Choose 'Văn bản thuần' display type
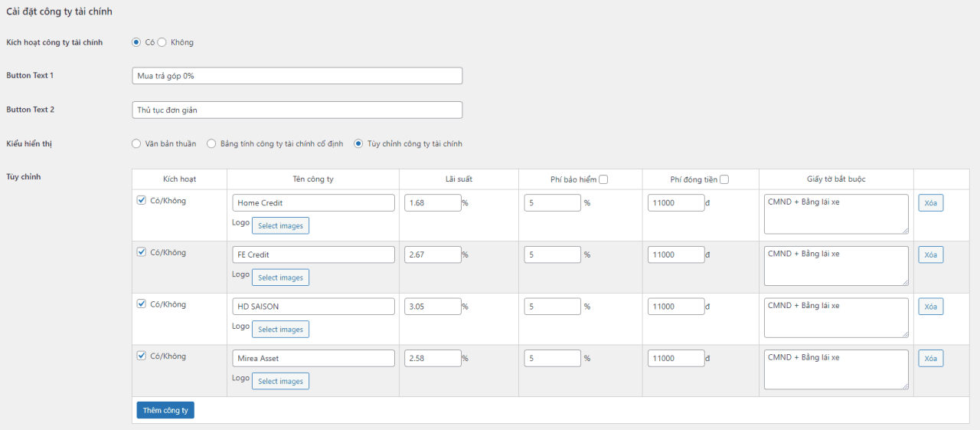Screen dimensions: 980x430 pos(137,143)
